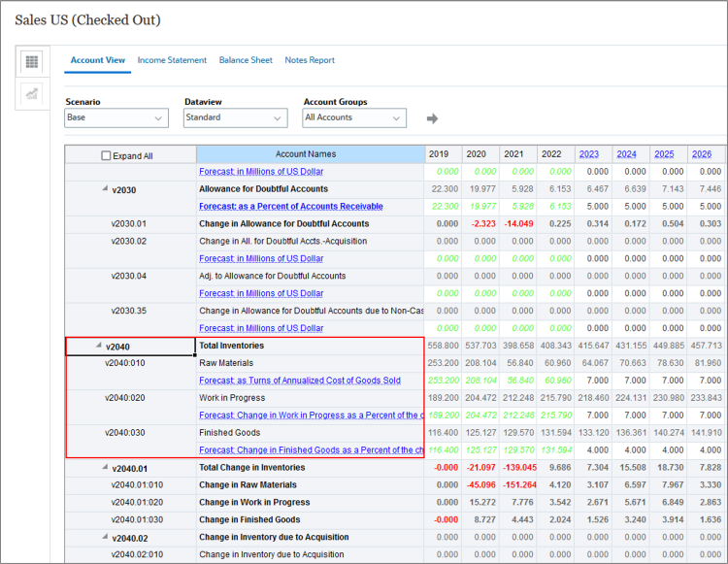Open the chart view sidebar icon
The width and height of the screenshot is (728, 564).
coord(32,93)
